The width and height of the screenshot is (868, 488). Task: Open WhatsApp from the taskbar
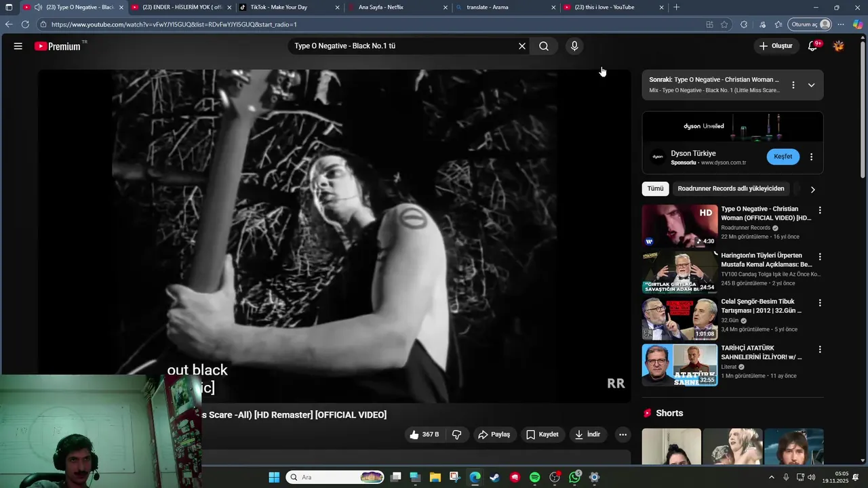(x=575, y=477)
